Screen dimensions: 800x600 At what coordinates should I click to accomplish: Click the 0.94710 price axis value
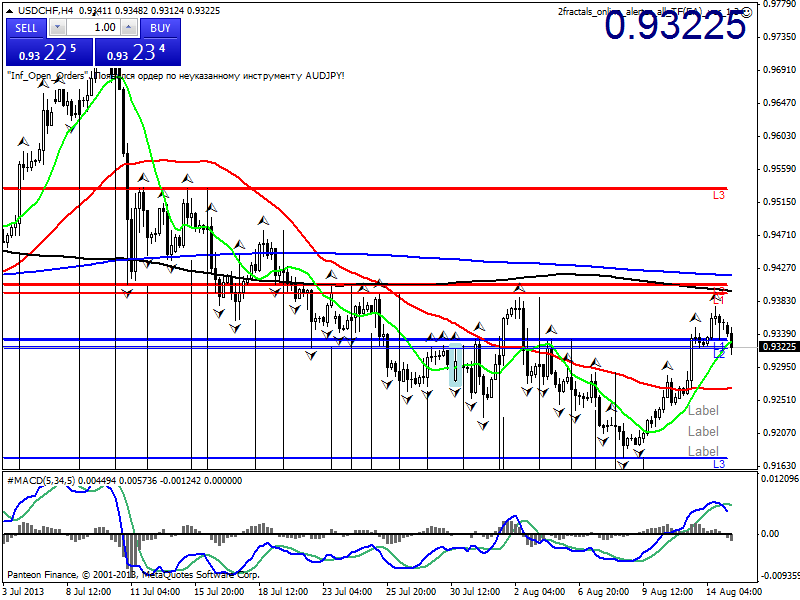coord(779,235)
